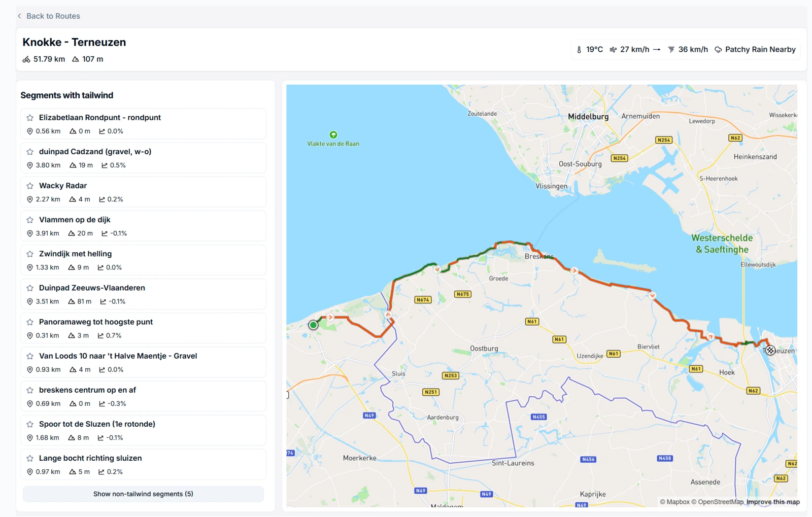Show non-tailwind segments (5)
This screenshot has width=812, height=517.
click(143, 494)
